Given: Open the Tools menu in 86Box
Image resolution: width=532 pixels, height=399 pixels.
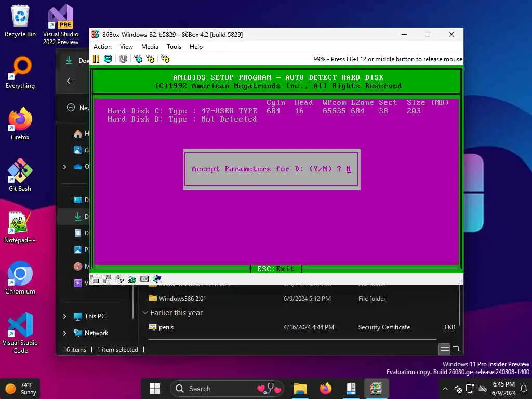Looking at the screenshot, I should pyautogui.click(x=174, y=47).
